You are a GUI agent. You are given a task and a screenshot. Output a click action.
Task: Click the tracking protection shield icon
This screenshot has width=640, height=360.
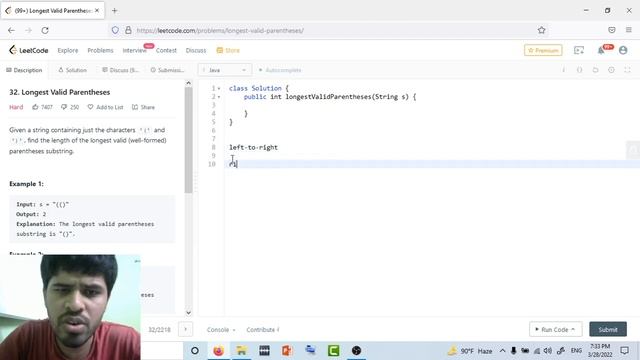[115, 30]
